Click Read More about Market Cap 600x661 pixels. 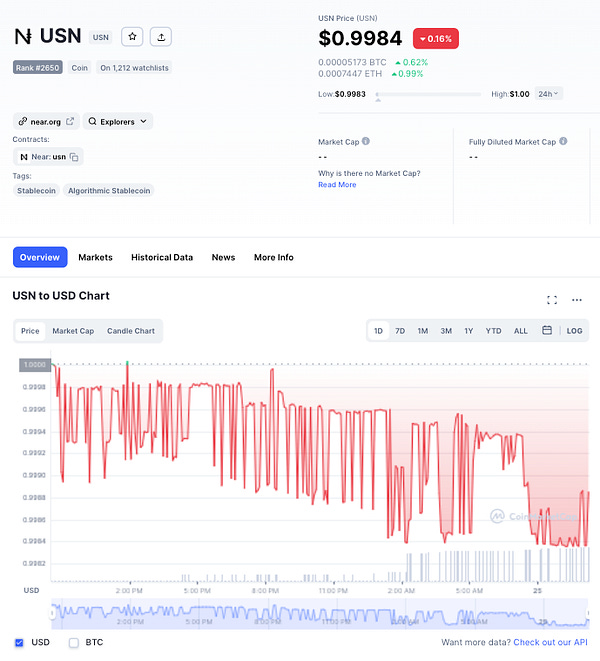337,185
